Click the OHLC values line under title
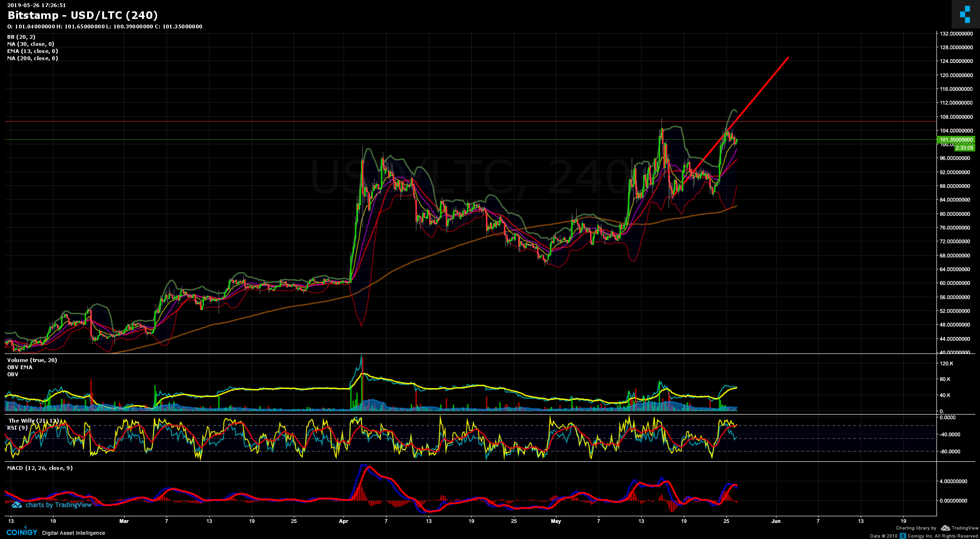Screen dimensions: 980x539 [105, 27]
